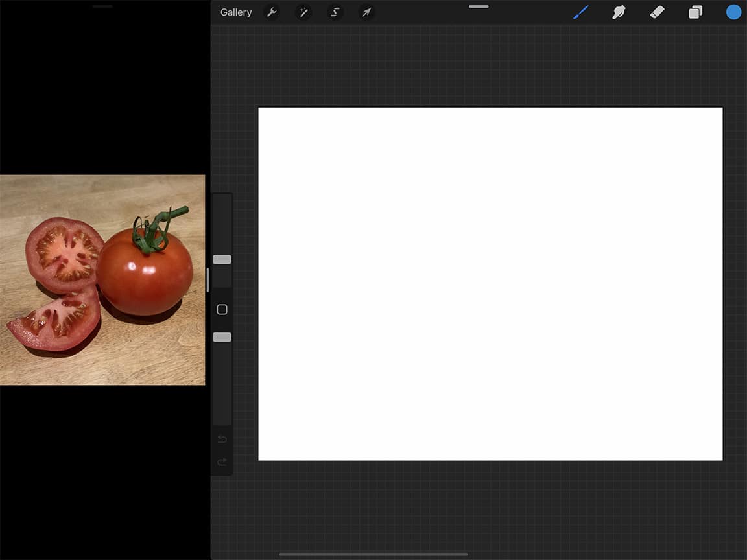The height and width of the screenshot is (560, 747).
Task: Open the Layers panel
Action: coord(695,12)
